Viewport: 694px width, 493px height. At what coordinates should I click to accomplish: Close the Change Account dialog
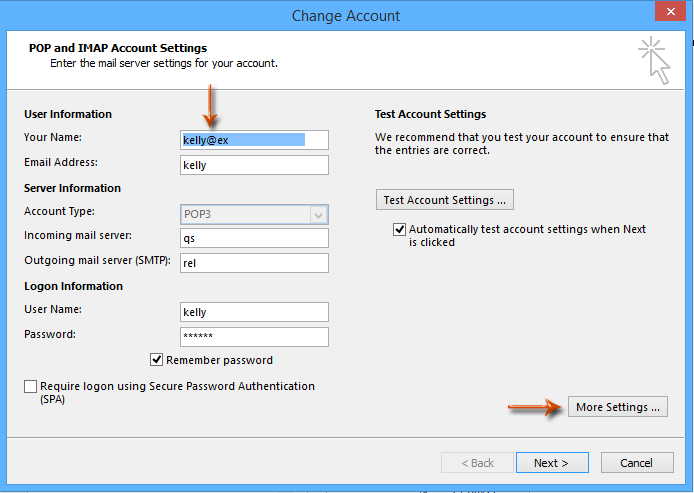[x=668, y=15]
